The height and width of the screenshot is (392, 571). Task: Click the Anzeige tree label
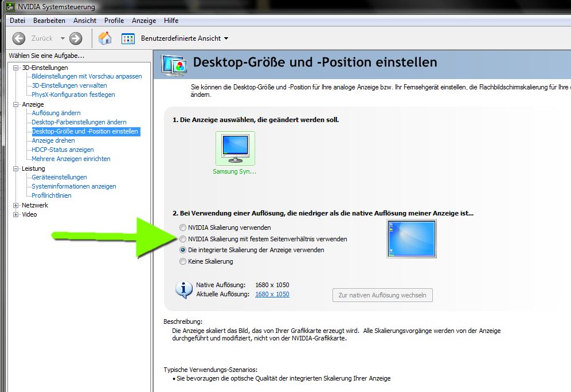33,104
